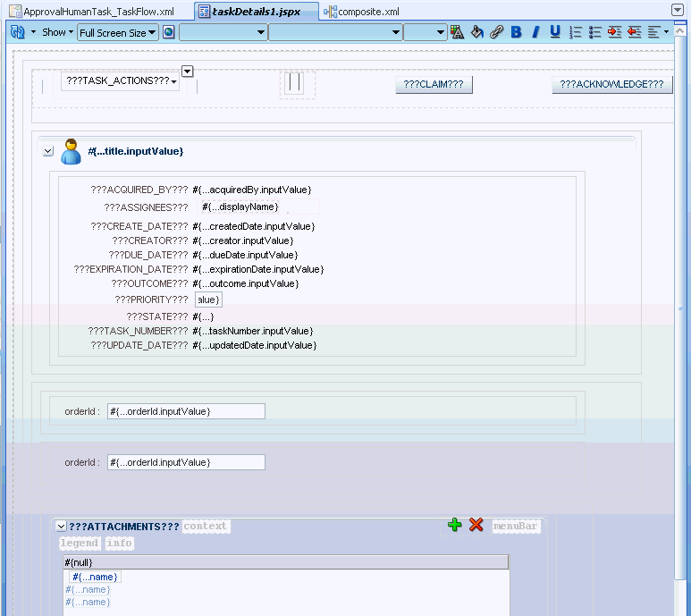Viewport: 691px width, 616px height.
Task: Toggle bold formatting
Action: click(x=516, y=32)
